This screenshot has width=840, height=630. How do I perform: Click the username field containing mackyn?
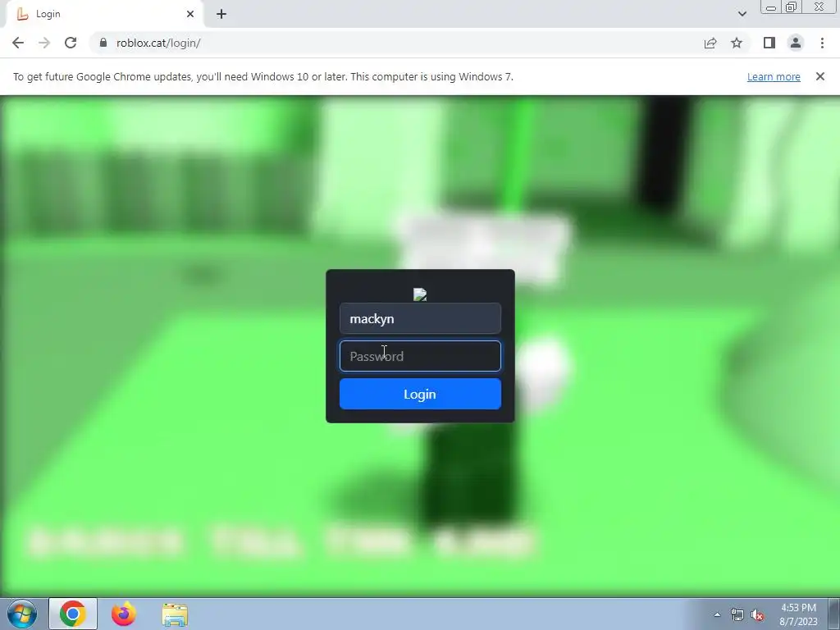point(420,319)
